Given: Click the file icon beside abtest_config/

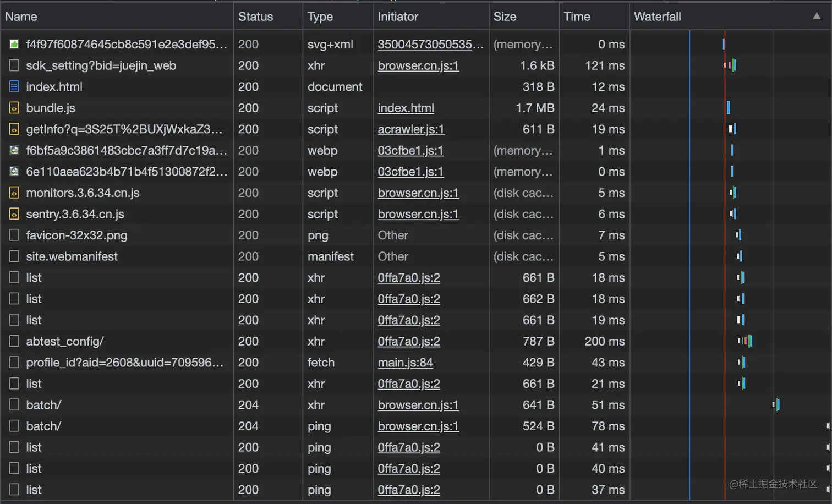Looking at the screenshot, I should tap(14, 341).
